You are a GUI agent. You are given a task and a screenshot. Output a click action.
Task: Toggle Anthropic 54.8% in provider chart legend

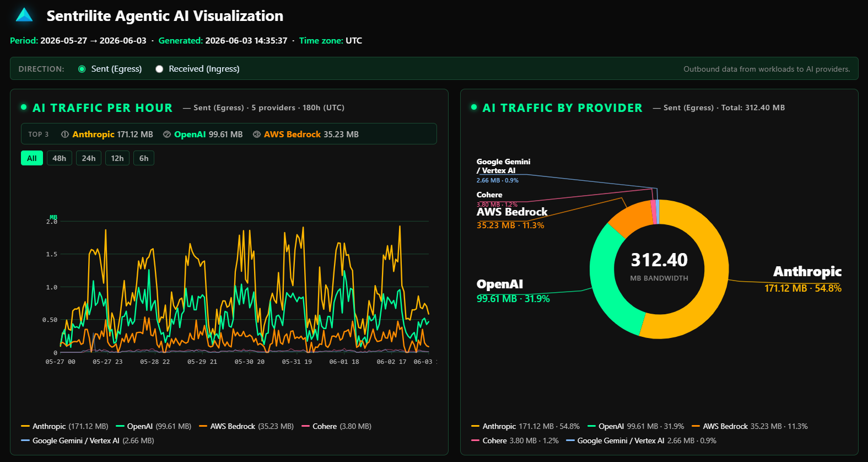point(525,426)
